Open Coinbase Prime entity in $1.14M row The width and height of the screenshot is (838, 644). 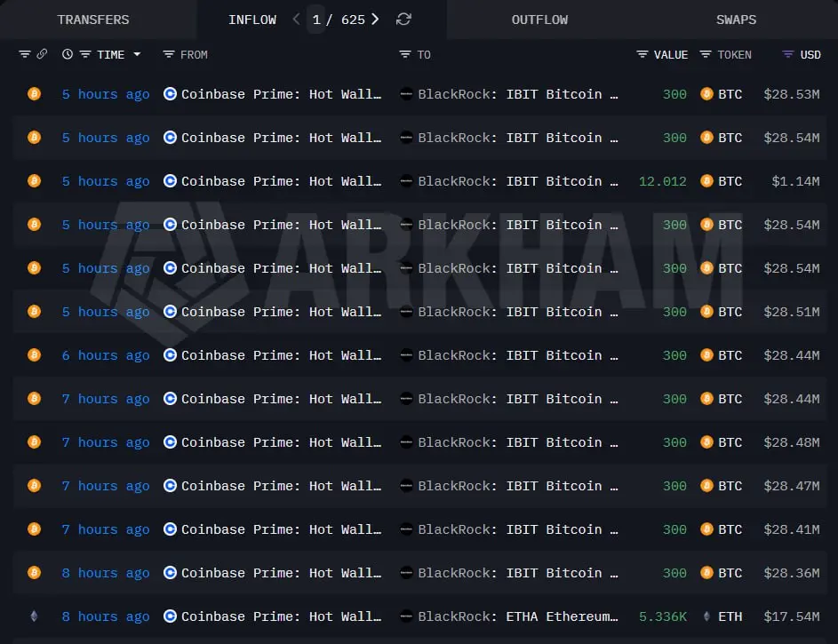(281, 181)
